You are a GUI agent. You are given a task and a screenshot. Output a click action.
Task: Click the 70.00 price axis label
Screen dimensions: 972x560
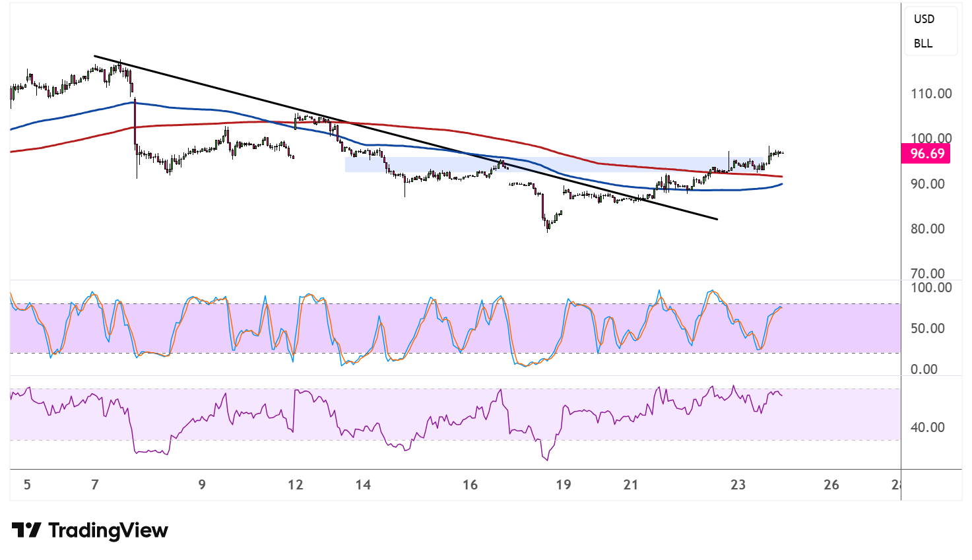click(927, 273)
